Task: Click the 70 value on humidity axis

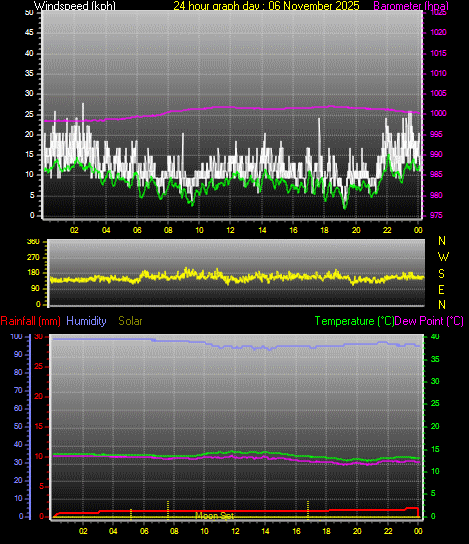Action: [18, 390]
